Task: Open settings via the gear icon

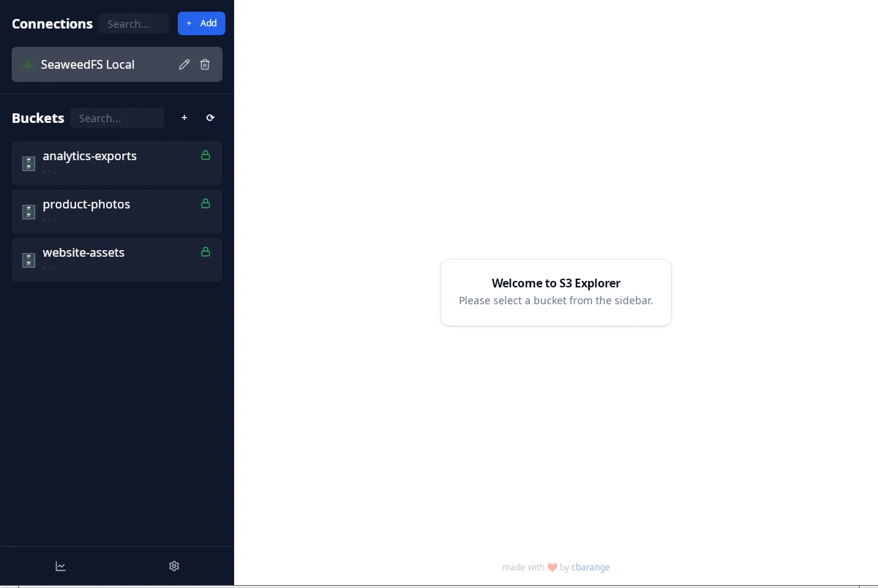Action: coord(174,566)
